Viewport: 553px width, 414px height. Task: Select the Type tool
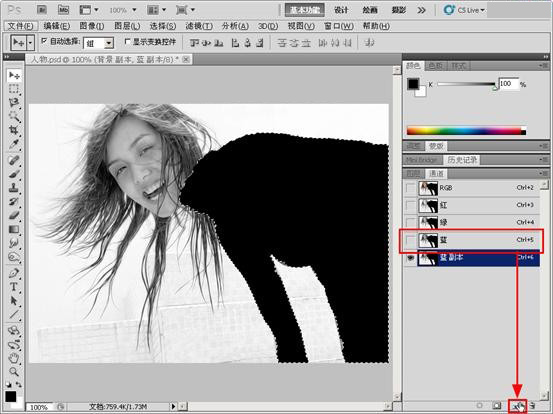click(x=14, y=287)
